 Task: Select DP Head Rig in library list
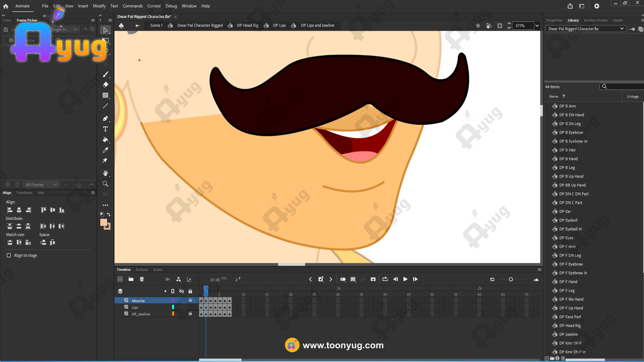tap(570, 325)
